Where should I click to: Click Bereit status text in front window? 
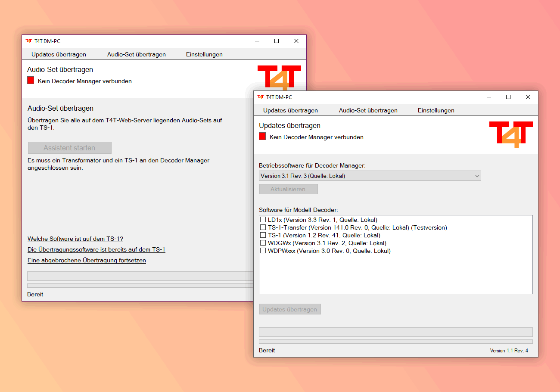point(267,350)
